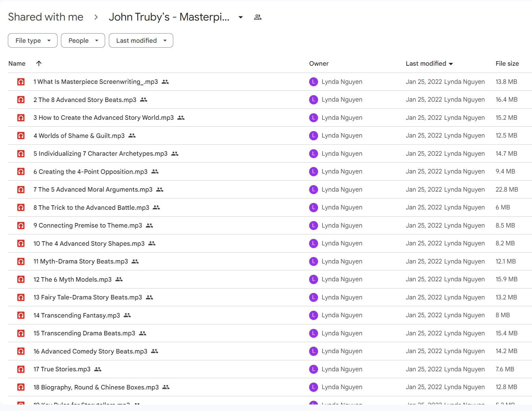Click the Name column header
The width and height of the screenshot is (532, 411).
(x=17, y=63)
